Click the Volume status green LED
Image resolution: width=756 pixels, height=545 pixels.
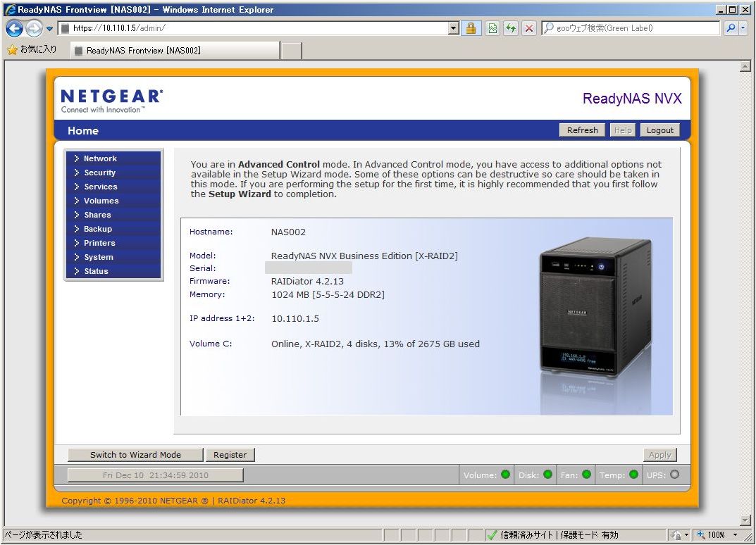[505, 475]
